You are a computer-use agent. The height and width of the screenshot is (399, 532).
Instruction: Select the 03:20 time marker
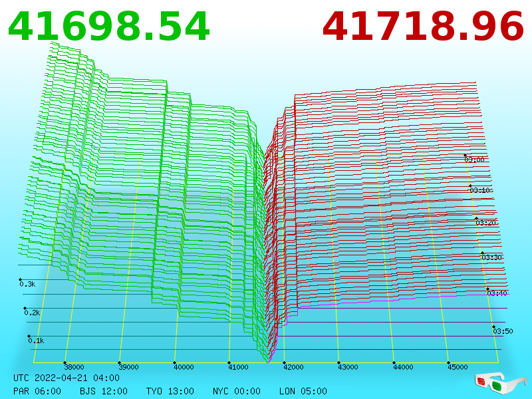pos(486,223)
